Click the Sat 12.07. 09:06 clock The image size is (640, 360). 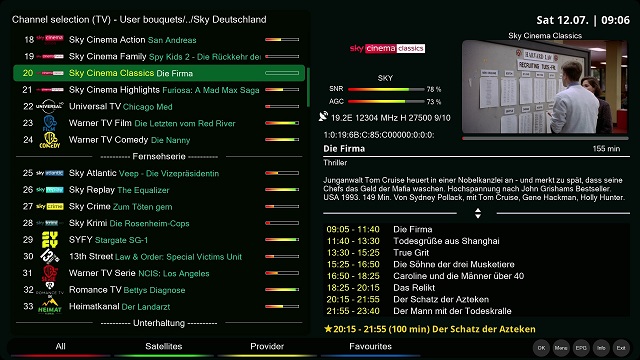click(x=583, y=20)
